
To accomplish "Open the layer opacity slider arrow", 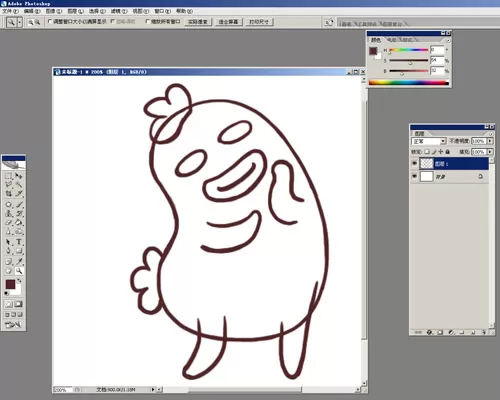I will pyautogui.click(x=490, y=141).
